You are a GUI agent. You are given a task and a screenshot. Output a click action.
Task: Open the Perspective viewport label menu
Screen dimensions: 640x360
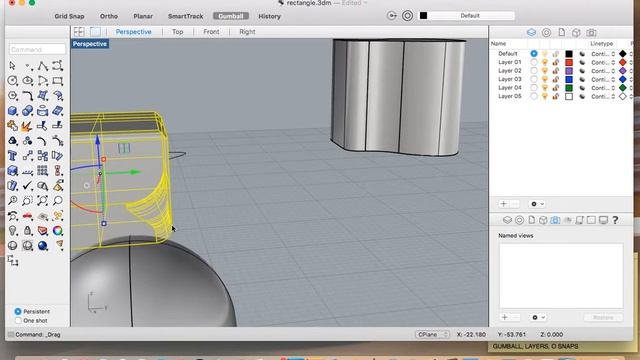pyautogui.click(x=90, y=44)
